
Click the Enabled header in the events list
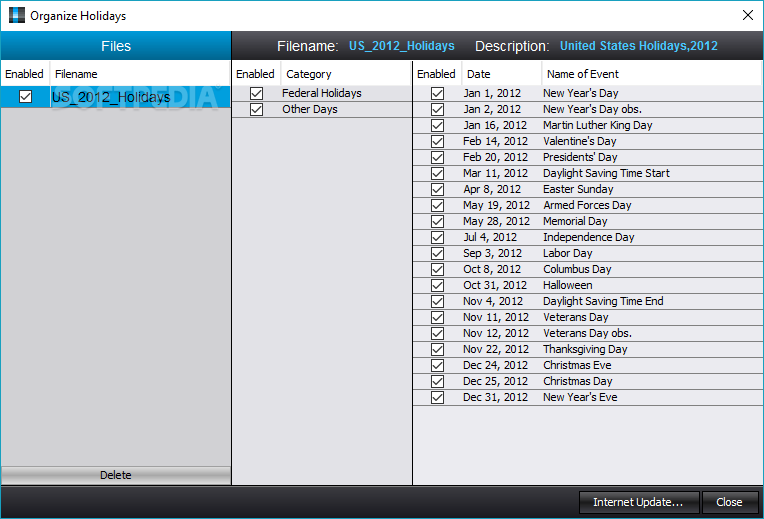tap(437, 74)
